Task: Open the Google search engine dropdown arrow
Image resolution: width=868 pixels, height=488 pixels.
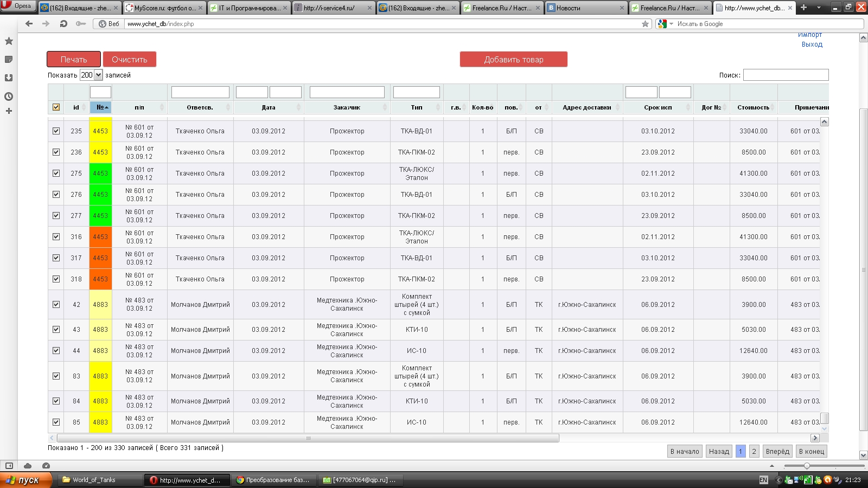Action: [671, 24]
